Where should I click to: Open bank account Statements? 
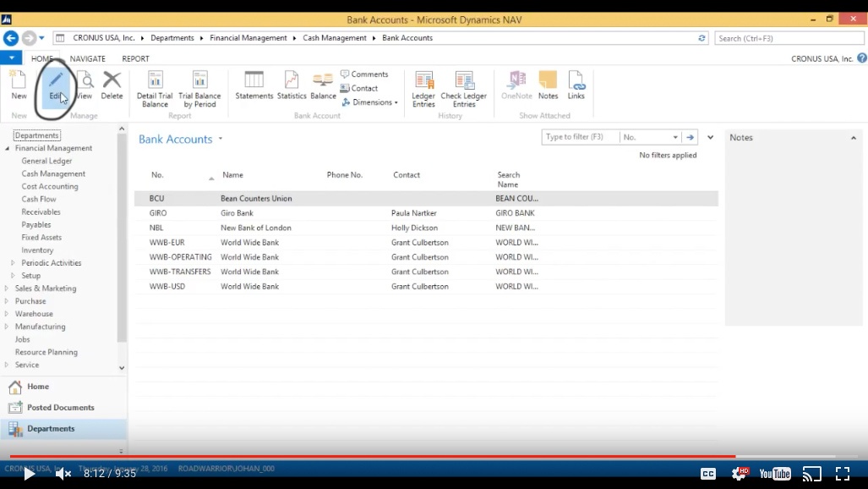click(x=254, y=85)
